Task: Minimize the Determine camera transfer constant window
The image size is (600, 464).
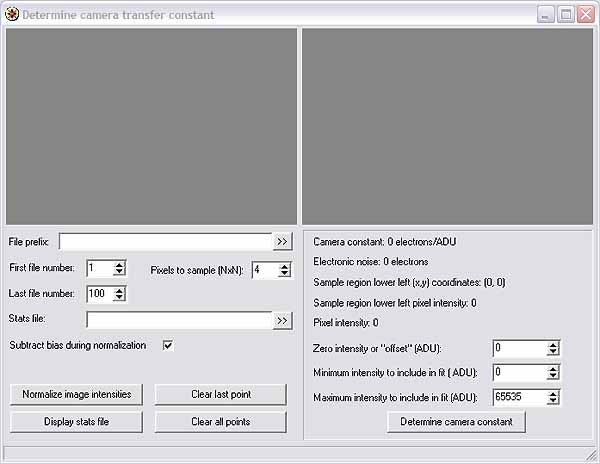Action: click(x=545, y=15)
